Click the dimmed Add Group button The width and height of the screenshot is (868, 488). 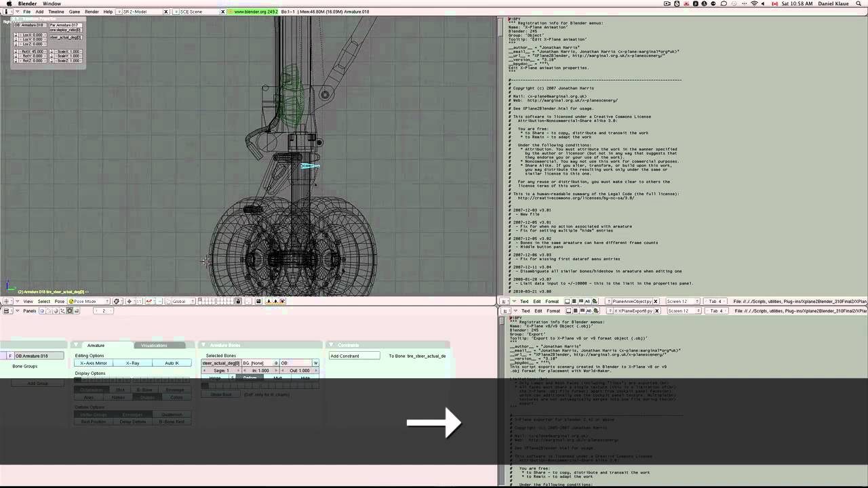pyautogui.click(x=37, y=384)
